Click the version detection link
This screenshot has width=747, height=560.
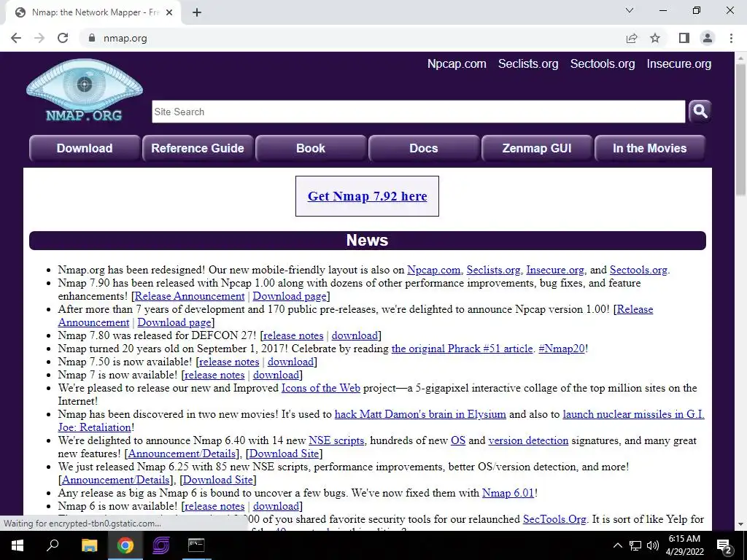click(528, 440)
